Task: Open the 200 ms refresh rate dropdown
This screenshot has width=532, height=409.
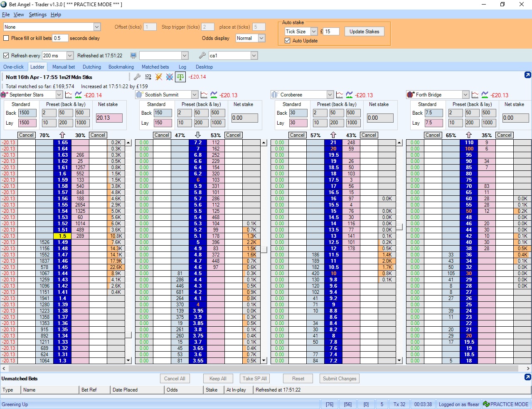Action: tap(70, 55)
